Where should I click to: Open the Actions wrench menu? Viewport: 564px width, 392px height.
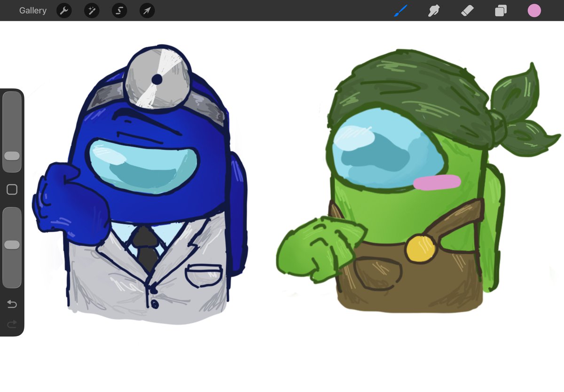coord(64,10)
